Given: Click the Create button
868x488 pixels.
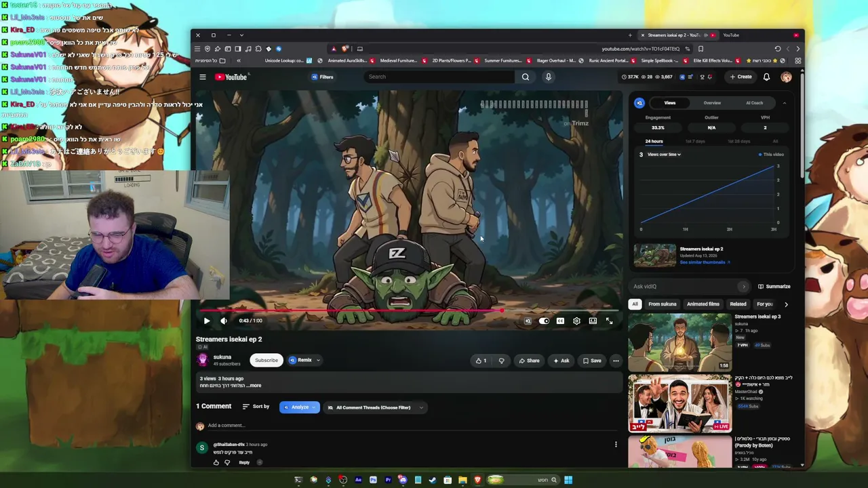Looking at the screenshot, I should (741, 77).
